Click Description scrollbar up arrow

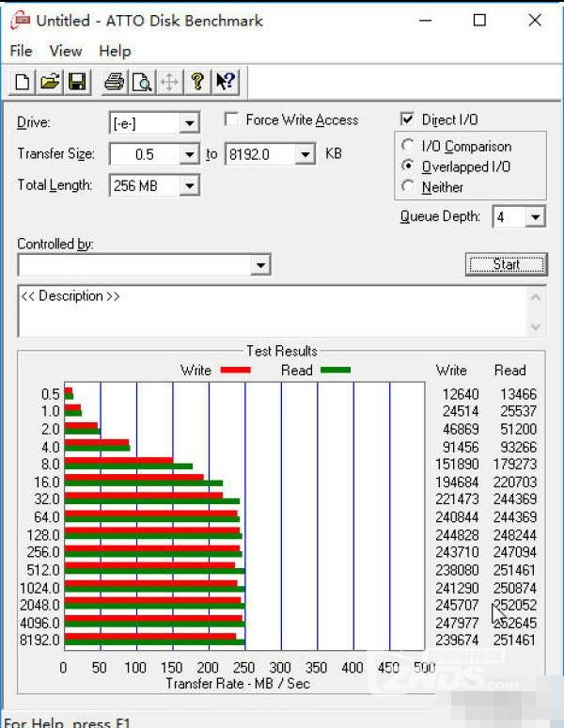pyautogui.click(x=536, y=297)
